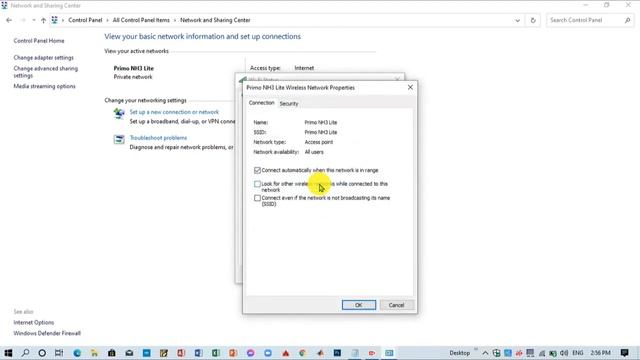Go up one level arrow
The width and height of the screenshot is (640, 360).
(43, 20)
